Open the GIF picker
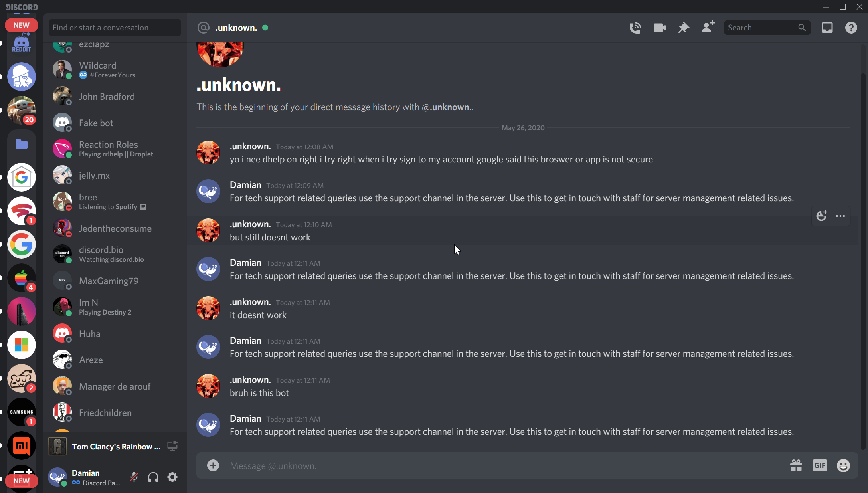Image resolution: width=868 pixels, height=493 pixels. [820, 465]
